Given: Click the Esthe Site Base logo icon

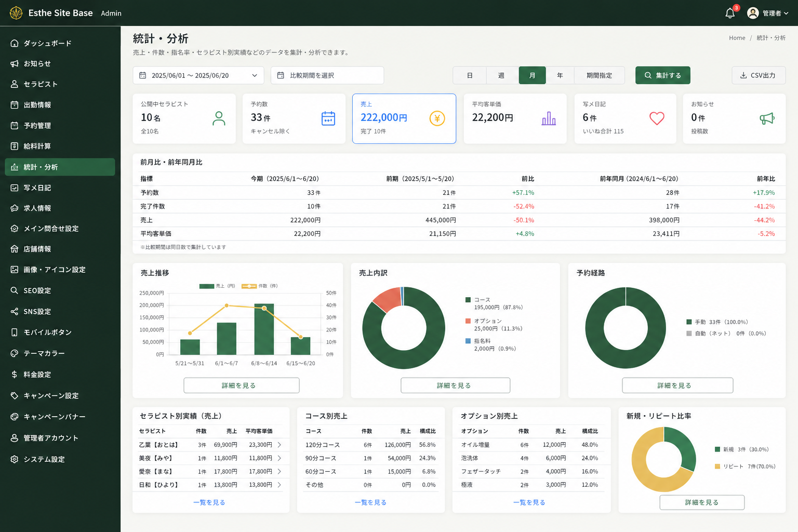Looking at the screenshot, I should click(x=16, y=13).
